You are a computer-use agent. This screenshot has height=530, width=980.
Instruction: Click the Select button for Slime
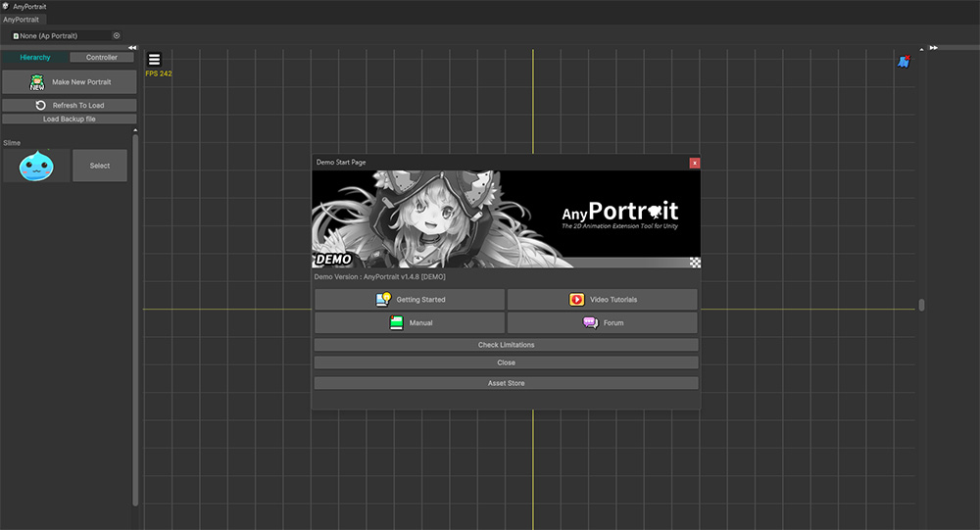tap(100, 166)
